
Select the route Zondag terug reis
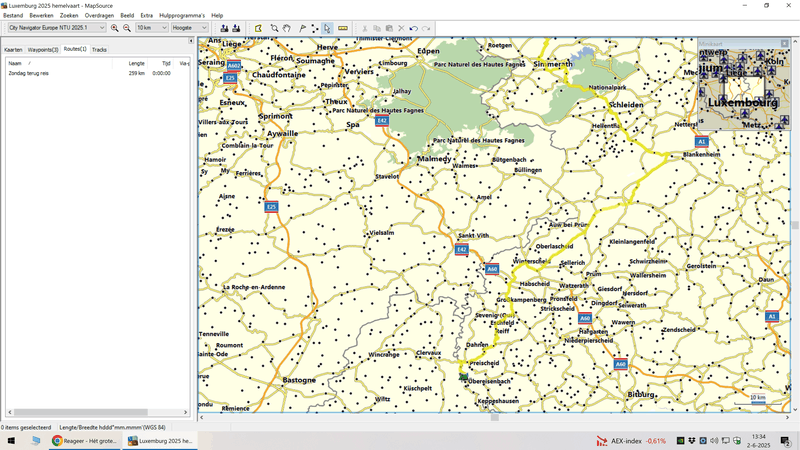coord(29,73)
